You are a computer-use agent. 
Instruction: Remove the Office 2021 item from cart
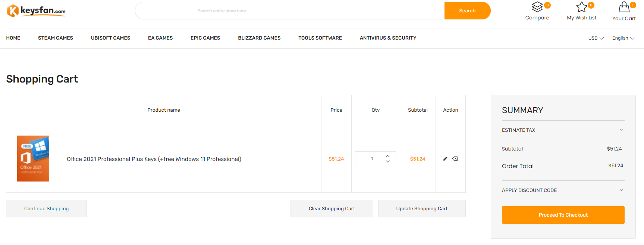[x=455, y=159]
